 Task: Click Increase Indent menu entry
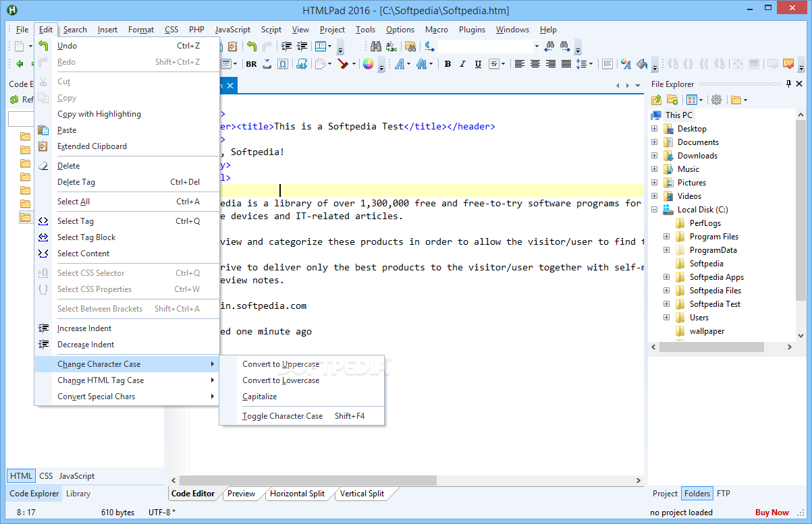point(128,328)
